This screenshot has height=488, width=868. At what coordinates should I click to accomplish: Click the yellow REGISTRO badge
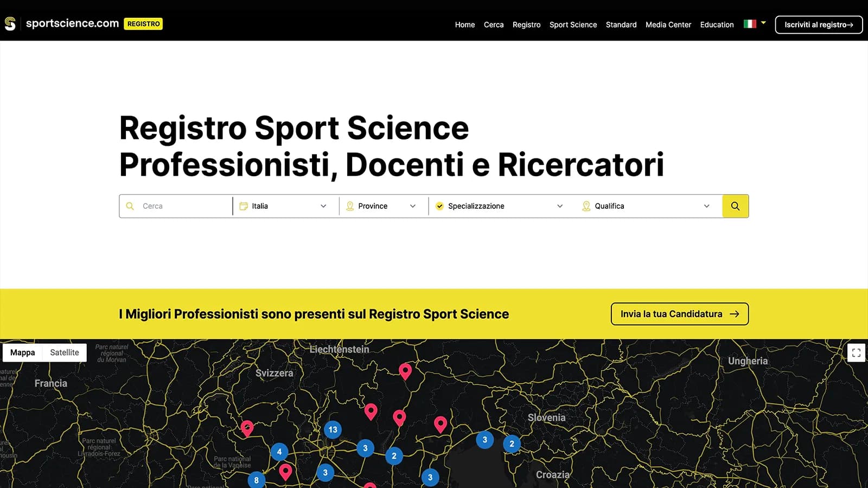point(143,24)
